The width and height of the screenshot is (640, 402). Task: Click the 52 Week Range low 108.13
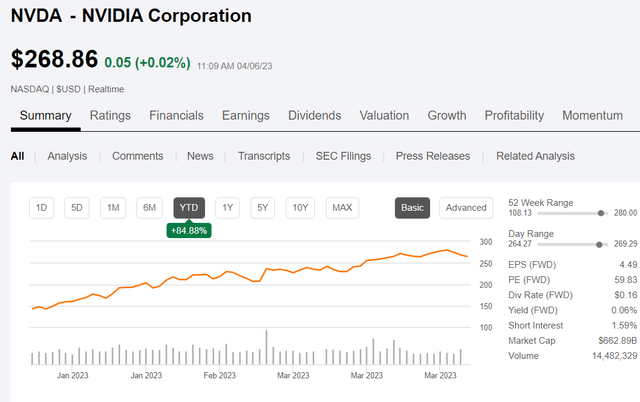(520, 213)
